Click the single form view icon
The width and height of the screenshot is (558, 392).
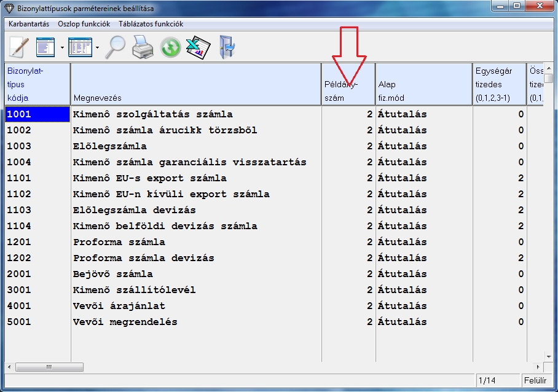(x=45, y=47)
